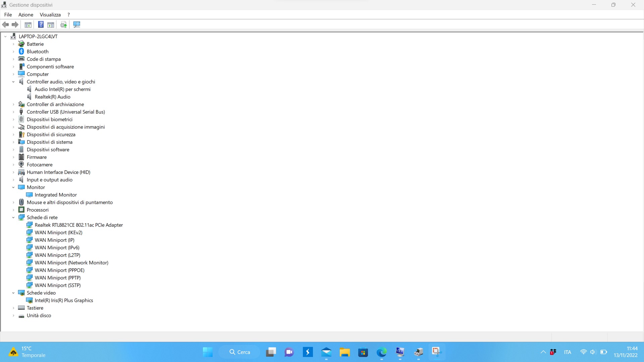Screen dimensions: 644x362
Task: Click the battery status indicator
Action: (x=604, y=352)
